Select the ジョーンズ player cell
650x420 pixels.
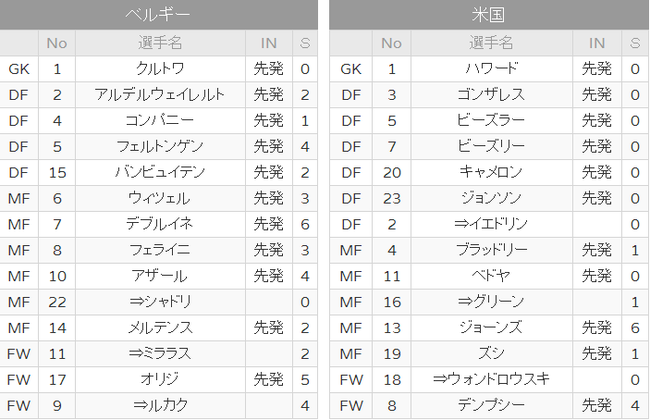pos(492,328)
